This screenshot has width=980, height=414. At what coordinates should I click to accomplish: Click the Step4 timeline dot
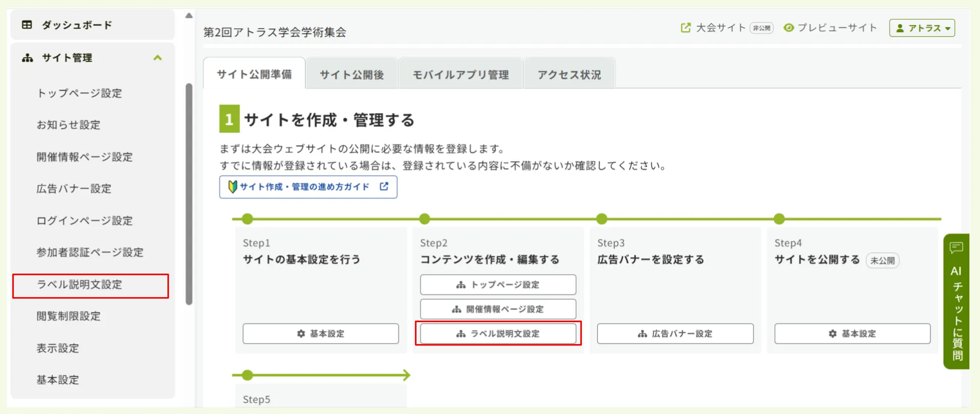tap(779, 219)
